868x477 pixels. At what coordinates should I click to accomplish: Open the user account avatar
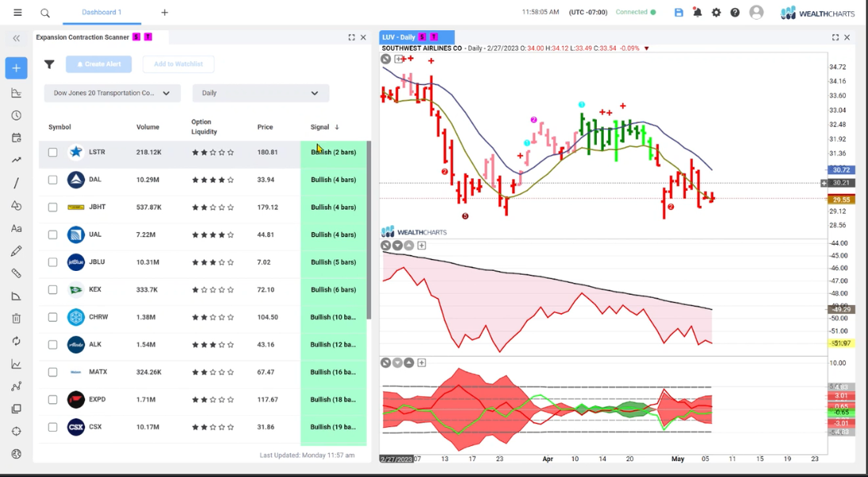tap(756, 12)
